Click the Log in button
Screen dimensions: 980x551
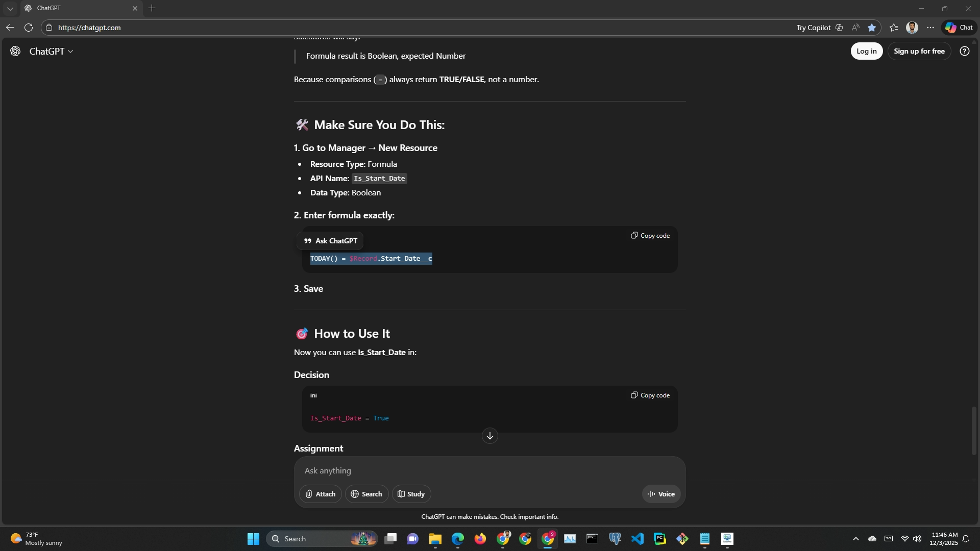pos(866,51)
